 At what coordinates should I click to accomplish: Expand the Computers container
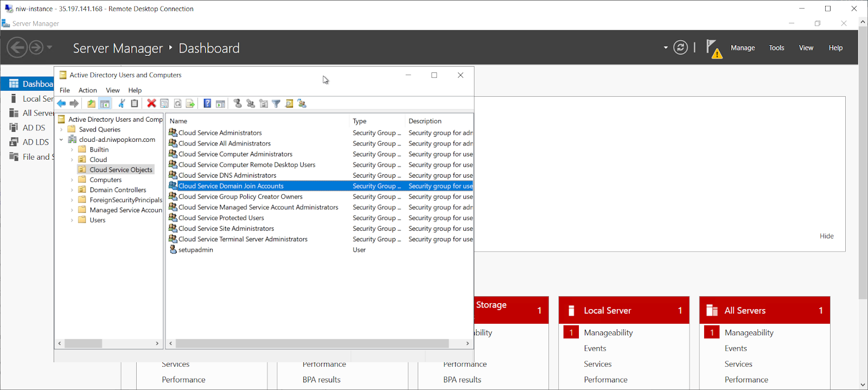click(x=72, y=180)
